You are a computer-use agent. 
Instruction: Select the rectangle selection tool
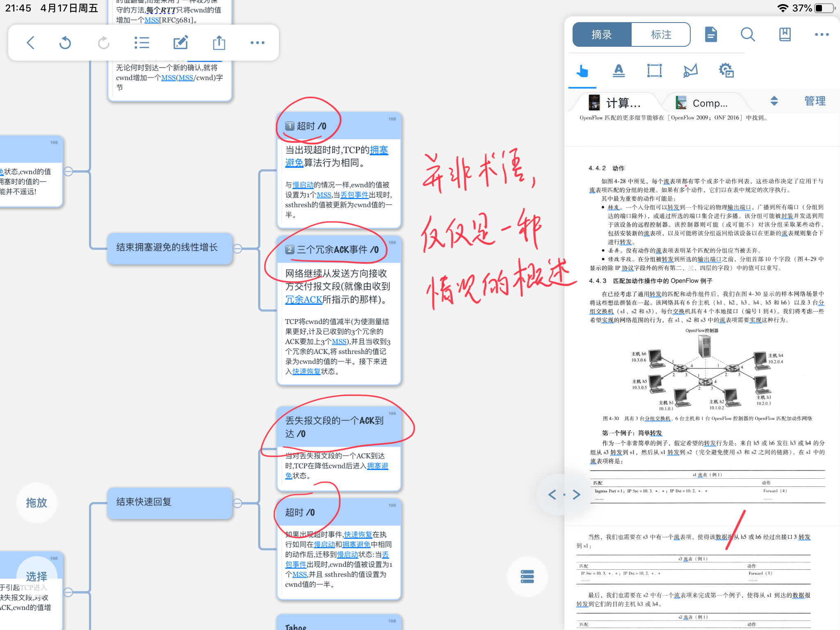[654, 71]
